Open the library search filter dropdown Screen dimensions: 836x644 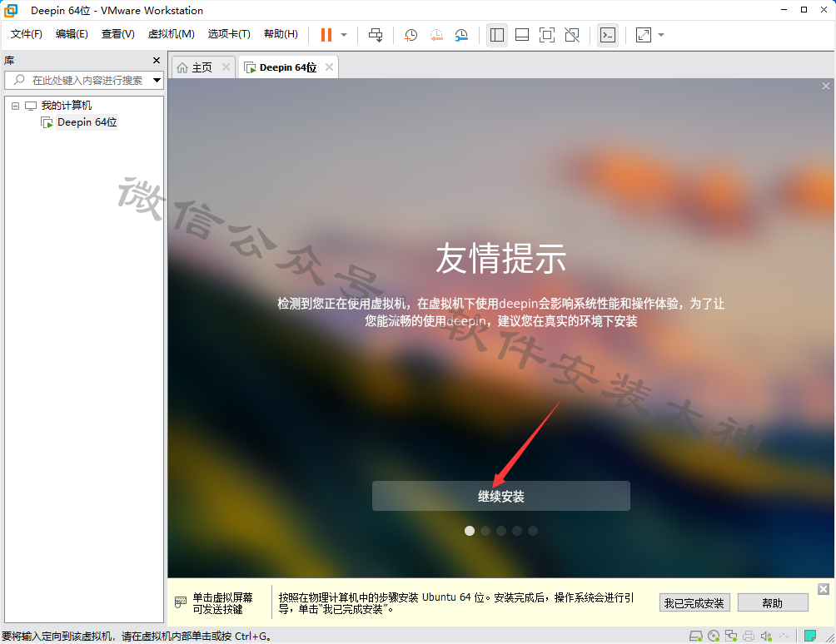click(157, 81)
